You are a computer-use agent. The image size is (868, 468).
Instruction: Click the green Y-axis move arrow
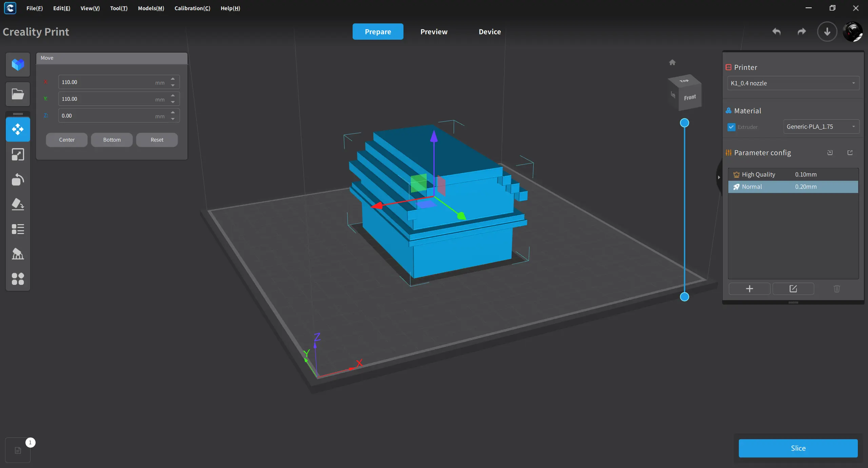(x=461, y=216)
